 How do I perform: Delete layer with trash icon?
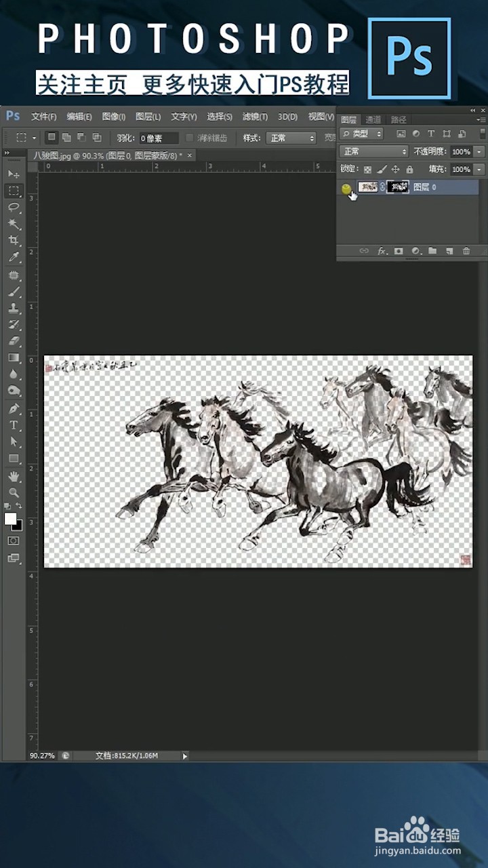(466, 251)
